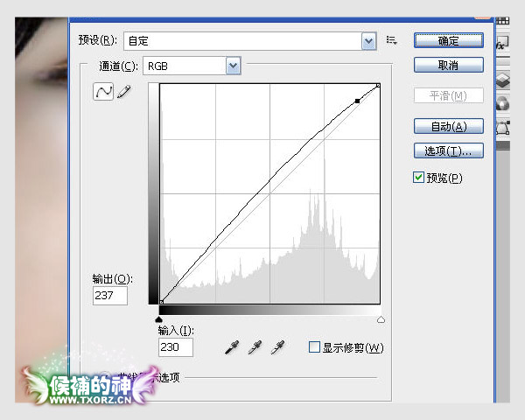
Task: Select the top-right curve endpoint
Action: 378,86
